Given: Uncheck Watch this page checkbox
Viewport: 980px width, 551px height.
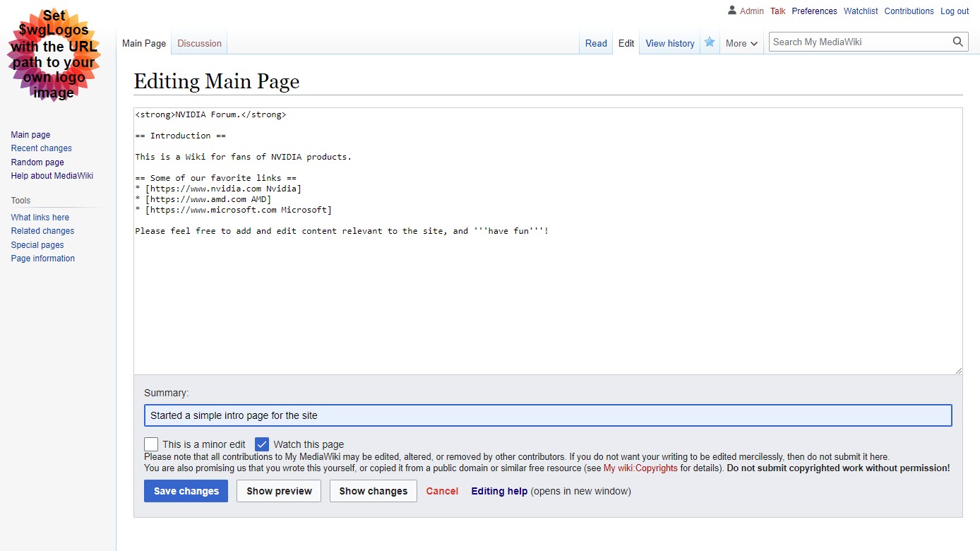Looking at the screenshot, I should pyautogui.click(x=262, y=444).
